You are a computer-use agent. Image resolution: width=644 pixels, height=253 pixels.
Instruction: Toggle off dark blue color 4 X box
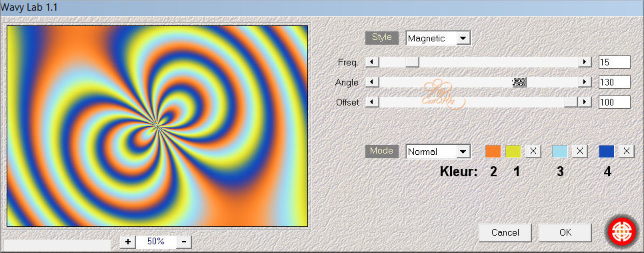point(626,152)
